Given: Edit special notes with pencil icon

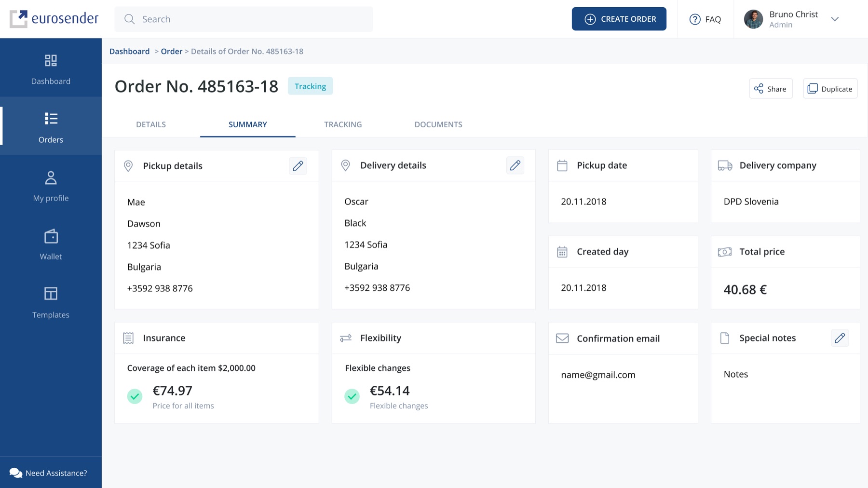Looking at the screenshot, I should click(x=840, y=338).
